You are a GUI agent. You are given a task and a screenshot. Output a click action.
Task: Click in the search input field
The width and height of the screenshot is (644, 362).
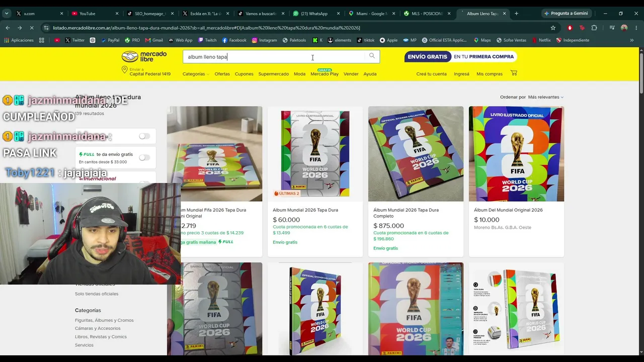click(274, 57)
